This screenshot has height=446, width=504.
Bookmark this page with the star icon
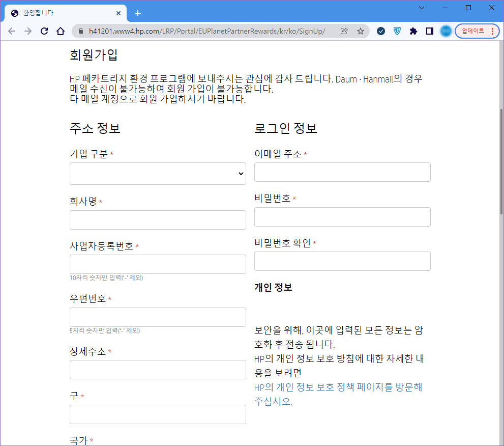360,31
